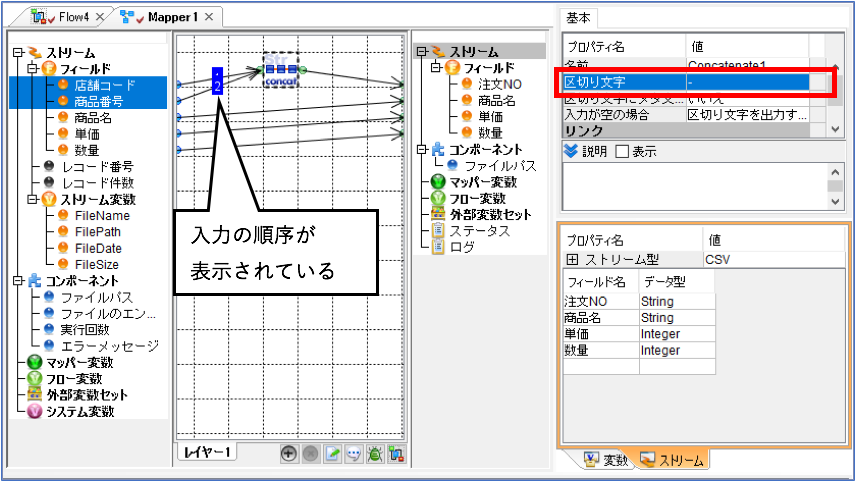Switch to the ストリーム bottom tab
Viewport: 856px width, 482px height.
point(672,460)
